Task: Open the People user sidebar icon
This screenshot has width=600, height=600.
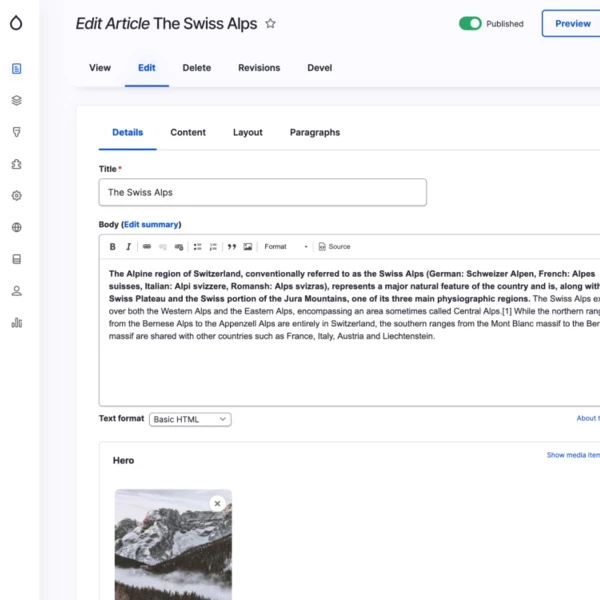Action: (16, 291)
